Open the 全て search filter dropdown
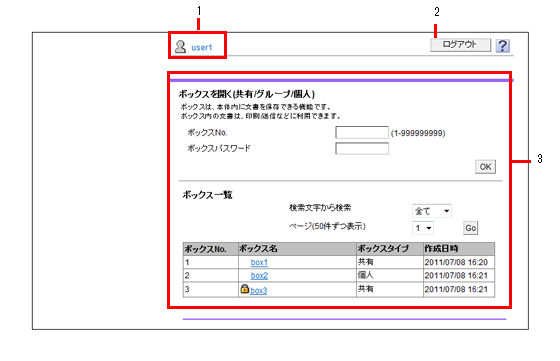This screenshot has width=560, height=361. coord(432,211)
